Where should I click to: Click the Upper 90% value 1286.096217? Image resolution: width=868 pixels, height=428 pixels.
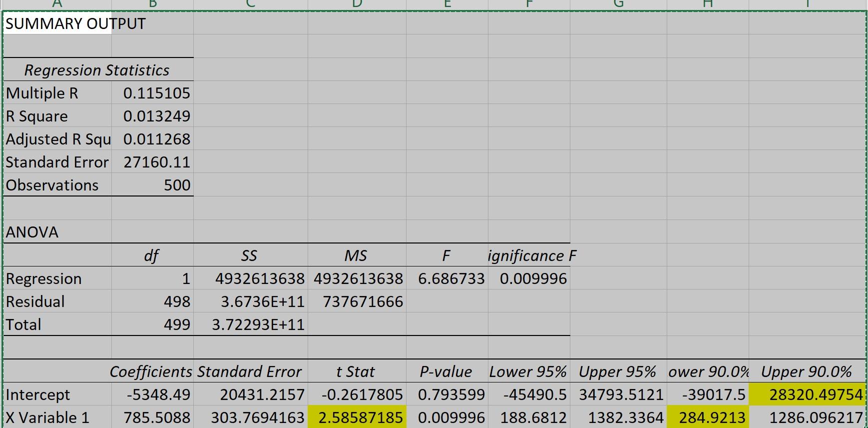pos(807,416)
